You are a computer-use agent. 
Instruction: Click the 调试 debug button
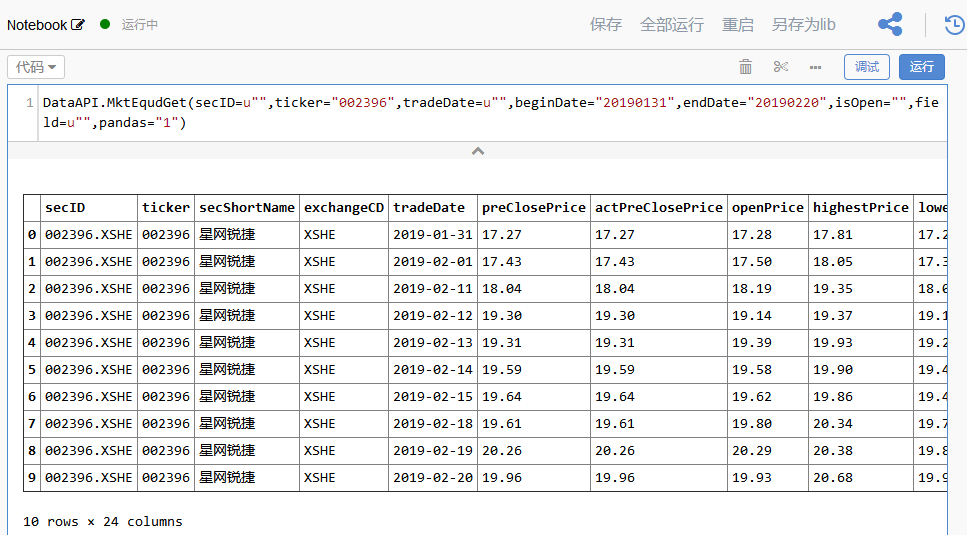(866, 67)
